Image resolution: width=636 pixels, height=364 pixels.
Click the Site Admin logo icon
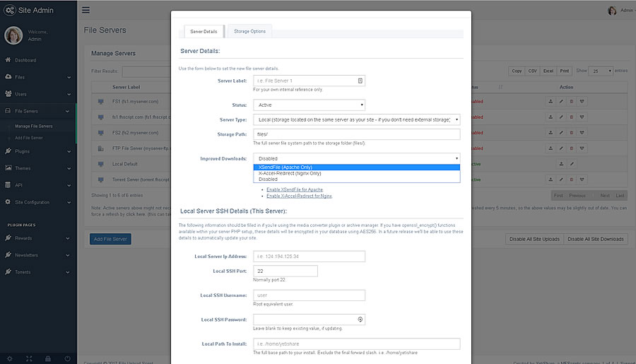click(10, 10)
